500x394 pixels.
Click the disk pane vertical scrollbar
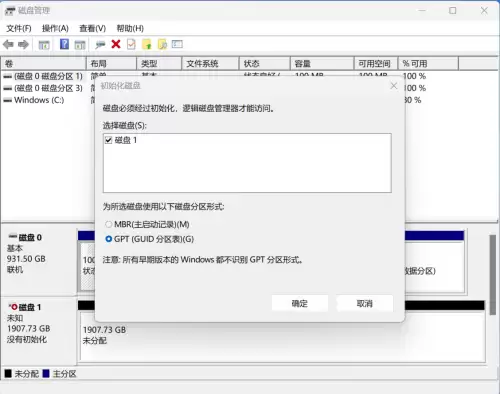point(493,275)
